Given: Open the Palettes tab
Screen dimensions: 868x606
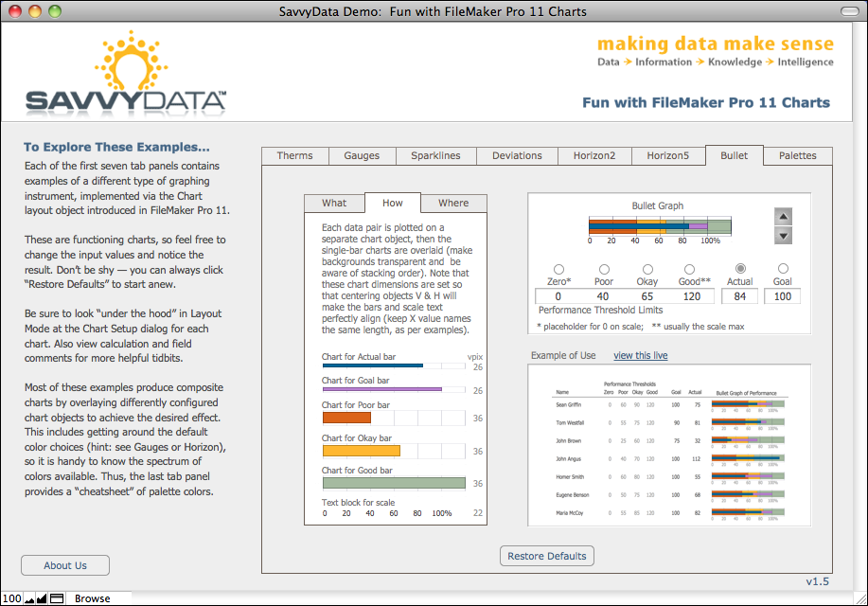Looking at the screenshot, I should click(x=797, y=155).
